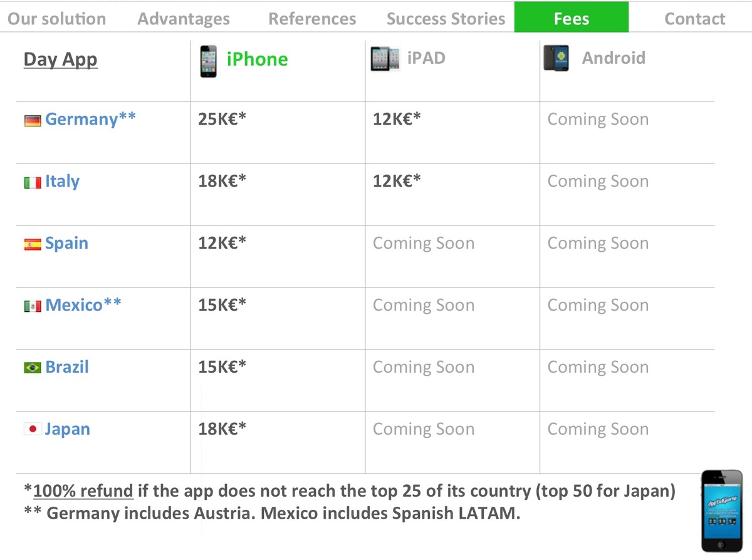The width and height of the screenshot is (752, 560).
Task: Click the Android phone icon in header
Action: (x=556, y=58)
